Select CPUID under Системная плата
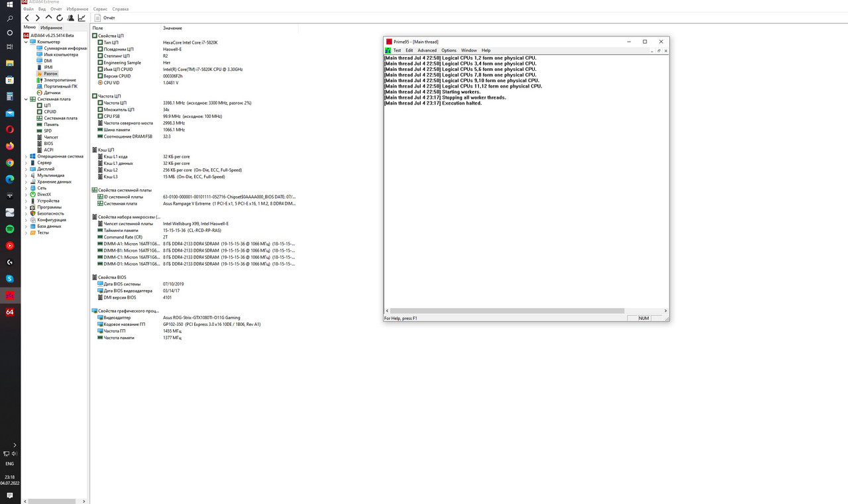 (x=50, y=112)
